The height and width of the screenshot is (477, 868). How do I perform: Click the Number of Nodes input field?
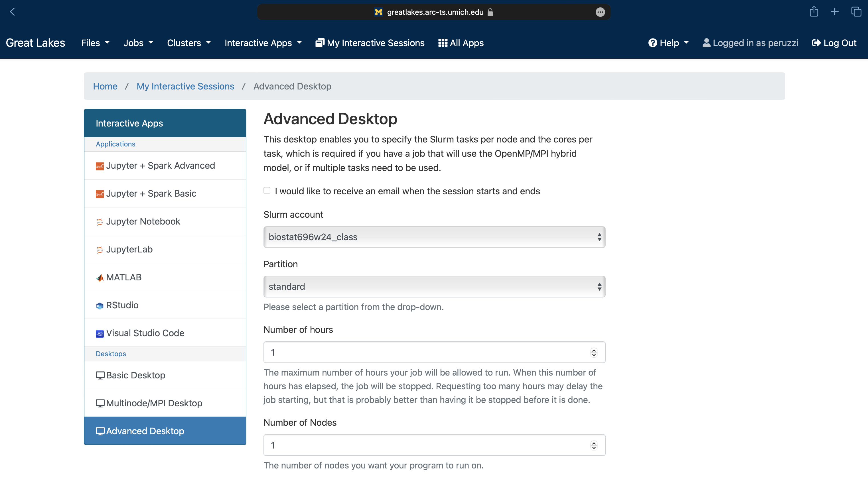pos(428,445)
